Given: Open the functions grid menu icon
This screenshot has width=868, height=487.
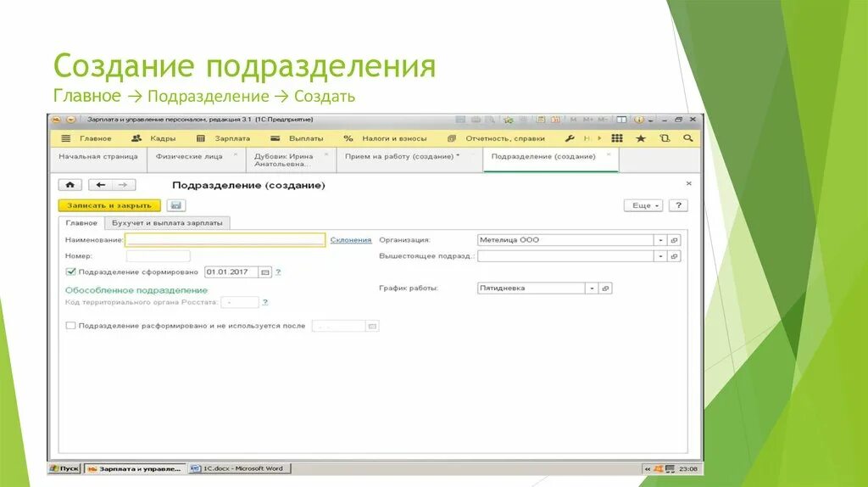Looking at the screenshot, I should click(617, 138).
